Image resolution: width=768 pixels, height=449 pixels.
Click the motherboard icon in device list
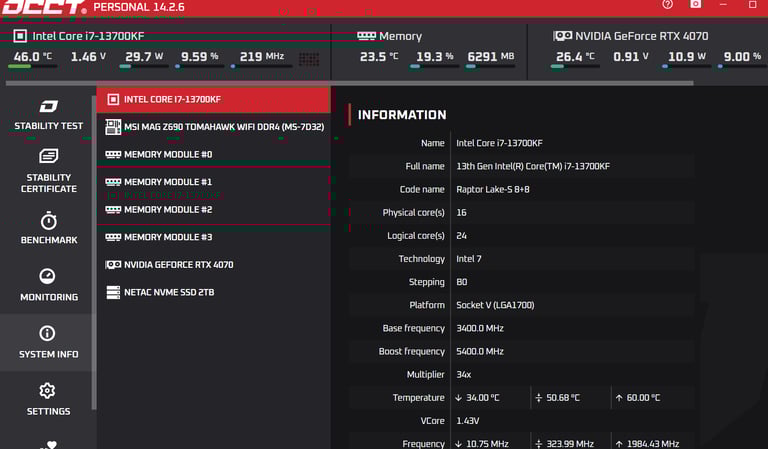point(113,127)
